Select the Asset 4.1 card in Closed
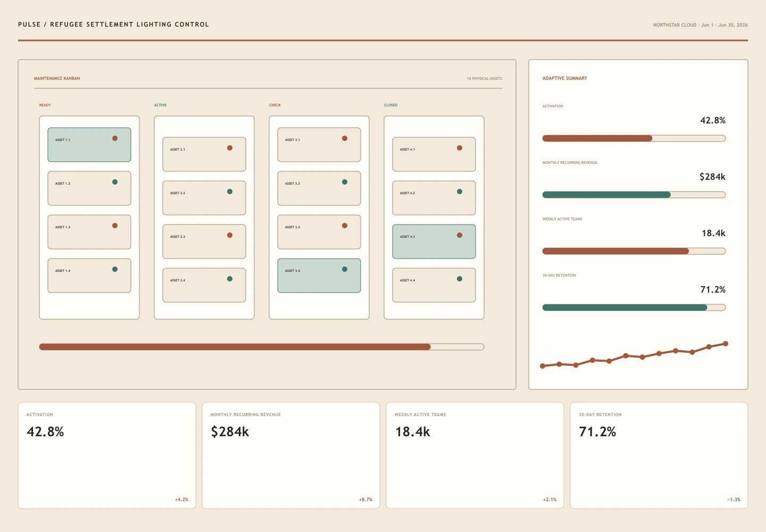 pos(434,154)
